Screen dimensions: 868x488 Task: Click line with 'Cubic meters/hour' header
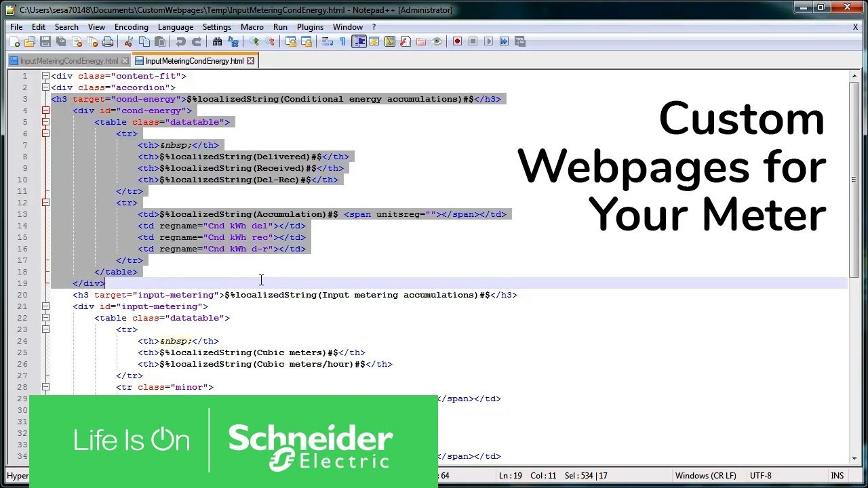(264, 364)
